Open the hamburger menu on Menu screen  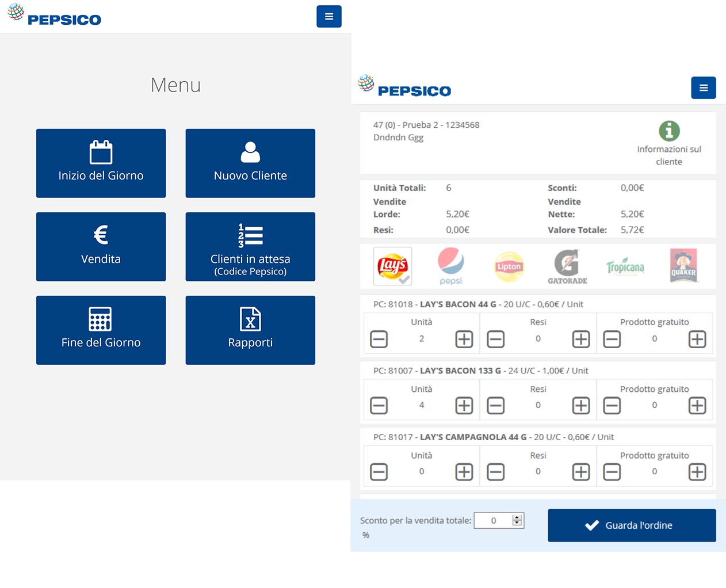pos(329,17)
